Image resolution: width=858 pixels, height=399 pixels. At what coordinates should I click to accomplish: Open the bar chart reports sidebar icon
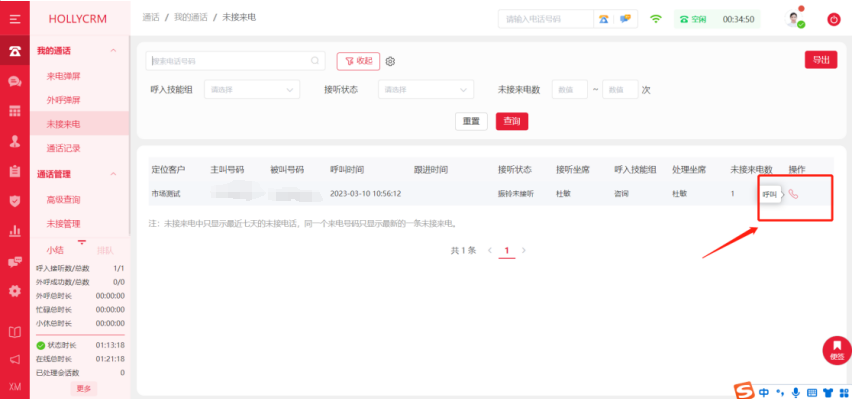[x=15, y=230]
